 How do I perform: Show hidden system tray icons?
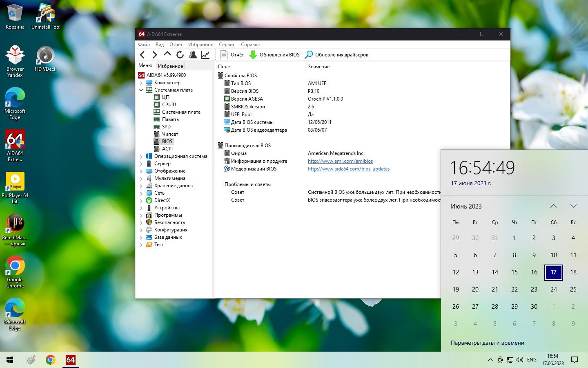(490, 360)
